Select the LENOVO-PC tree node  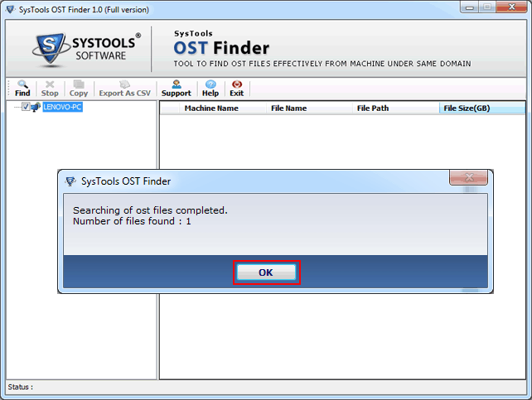point(62,107)
